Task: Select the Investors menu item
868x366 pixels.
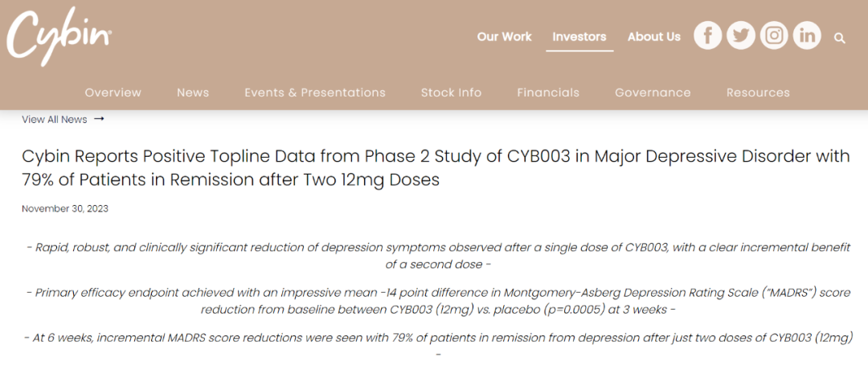Action: click(579, 36)
